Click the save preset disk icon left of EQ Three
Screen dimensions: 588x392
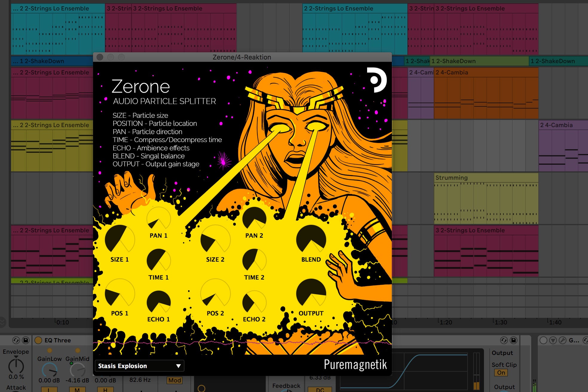[26, 340]
